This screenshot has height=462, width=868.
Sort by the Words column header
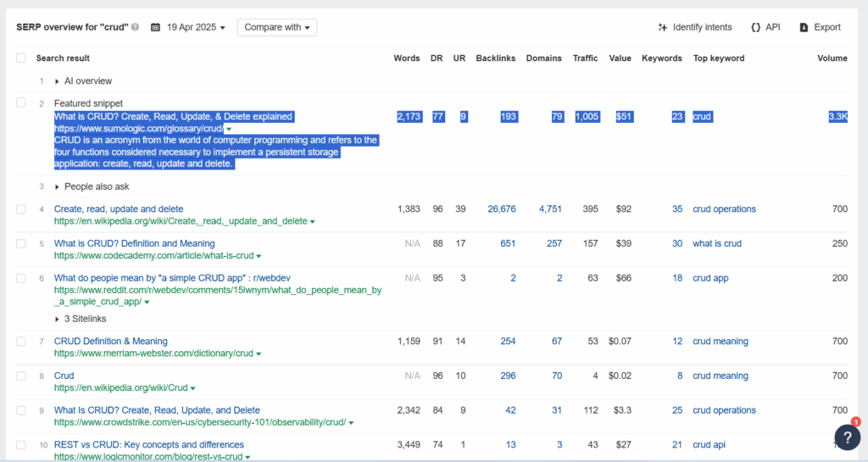point(407,58)
